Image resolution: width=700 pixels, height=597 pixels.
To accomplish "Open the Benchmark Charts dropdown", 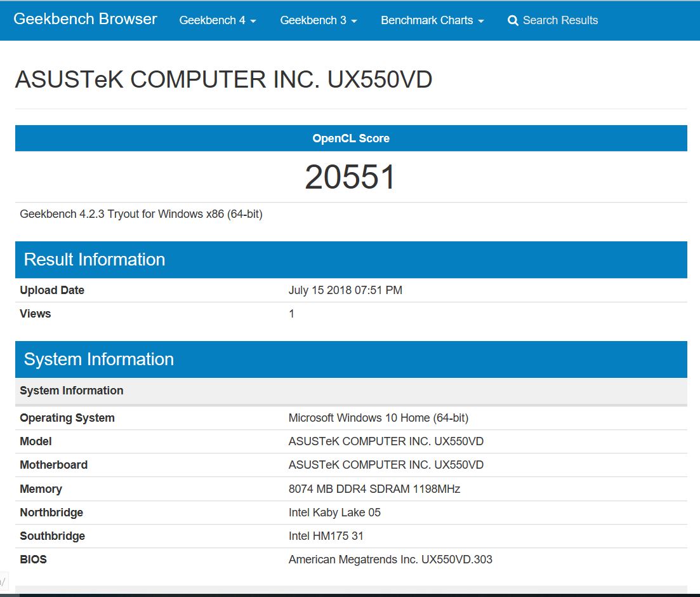I will tap(432, 20).
